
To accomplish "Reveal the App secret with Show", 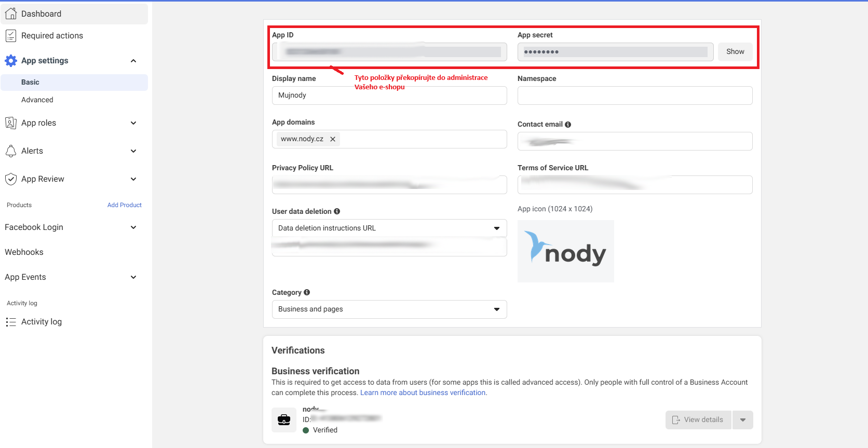I will [x=735, y=52].
